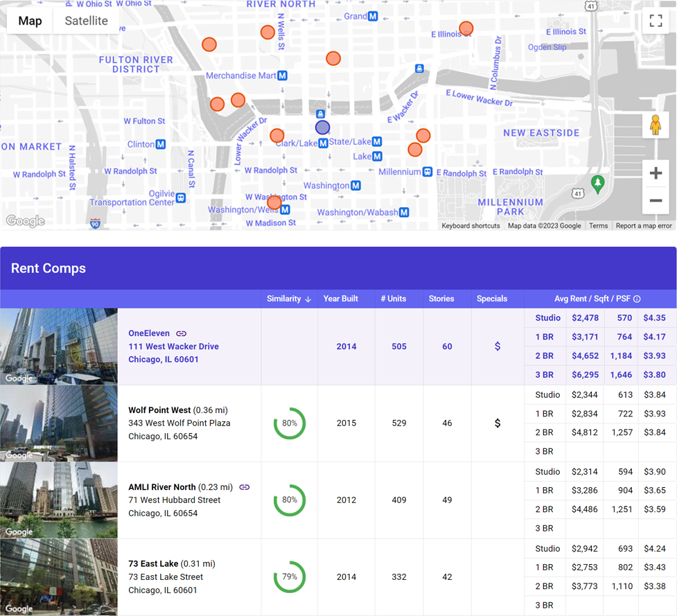Switch to the Satellite map tab
677x616 pixels.
point(85,21)
